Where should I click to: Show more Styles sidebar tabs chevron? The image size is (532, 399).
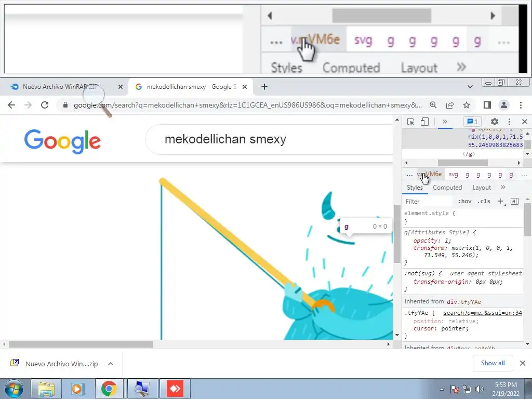(x=503, y=187)
